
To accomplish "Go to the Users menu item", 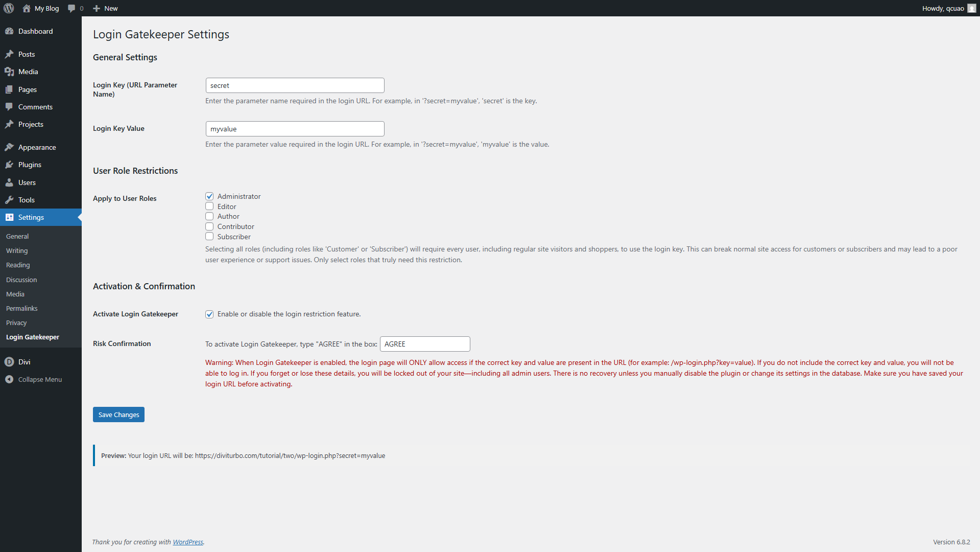I will click(x=27, y=182).
